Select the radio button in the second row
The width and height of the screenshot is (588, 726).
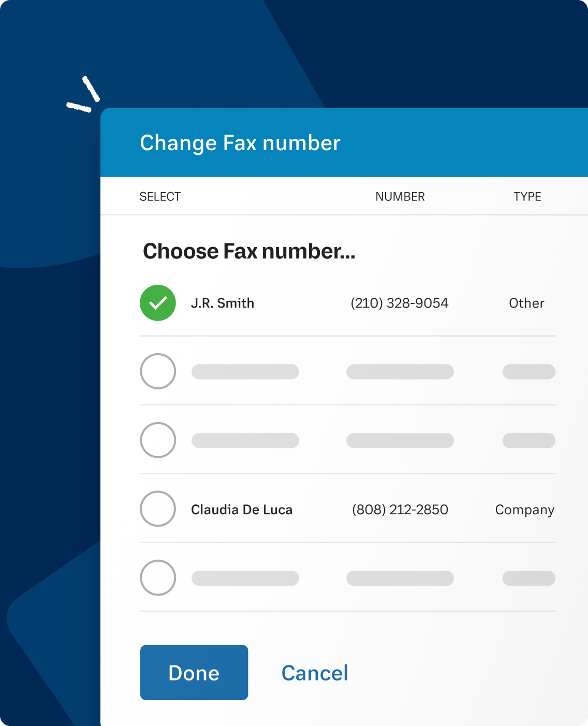click(158, 371)
